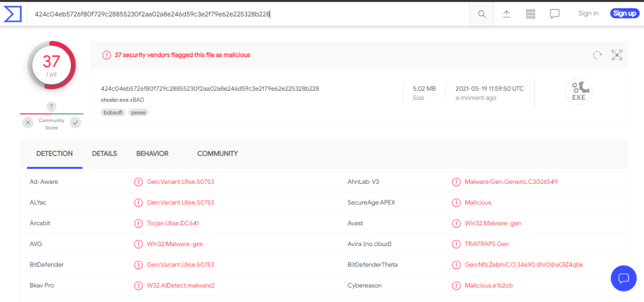Click the community score question mark
644x302 pixels.
[x=52, y=106]
